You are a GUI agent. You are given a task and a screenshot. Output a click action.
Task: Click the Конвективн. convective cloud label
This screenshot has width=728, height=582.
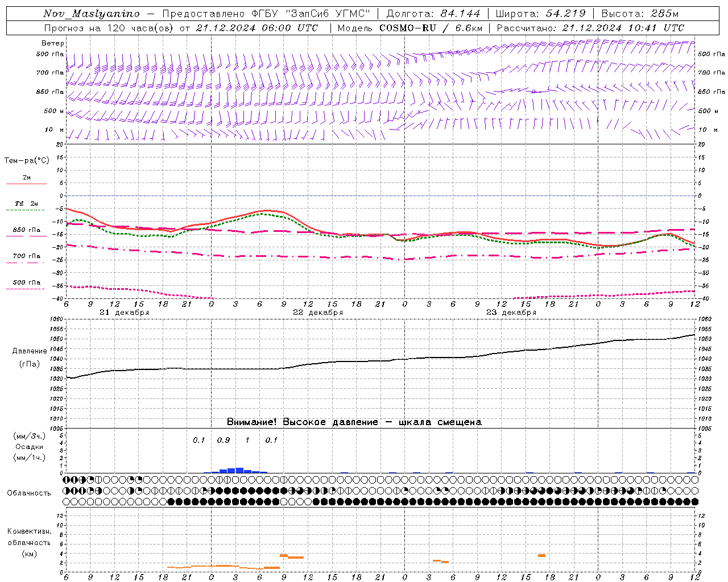[x=29, y=531]
